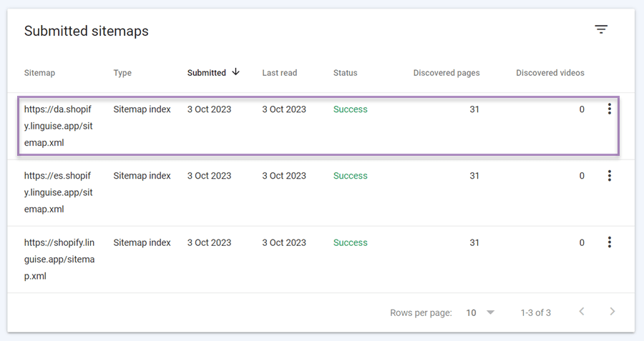Open the filter rows icon

point(601,29)
